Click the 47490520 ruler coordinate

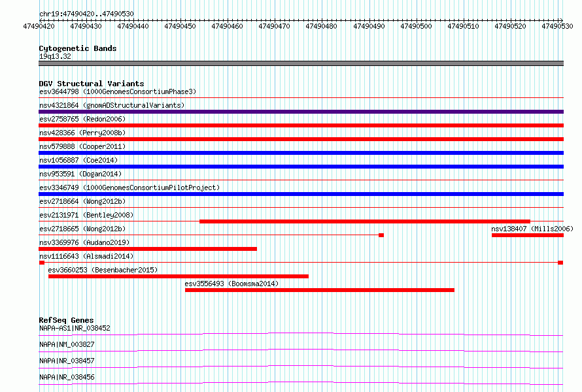(x=510, y=26)
